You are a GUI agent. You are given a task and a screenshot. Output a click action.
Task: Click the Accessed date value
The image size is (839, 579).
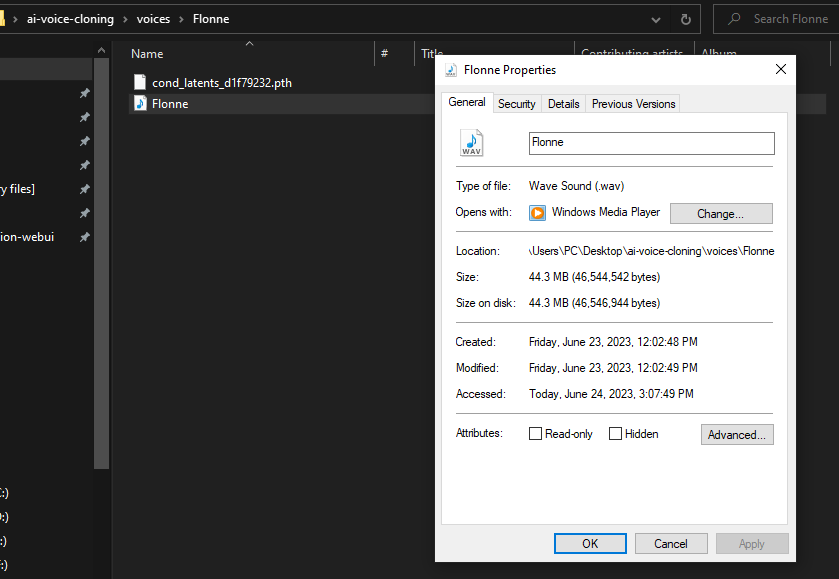pos(611,394)
